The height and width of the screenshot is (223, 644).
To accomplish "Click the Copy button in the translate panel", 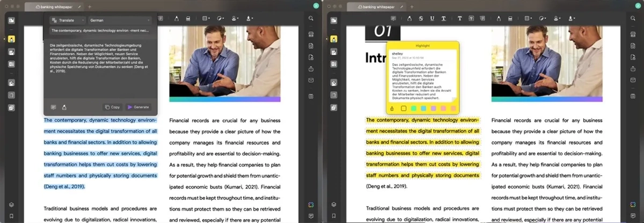I will click(x=112, y=107).
